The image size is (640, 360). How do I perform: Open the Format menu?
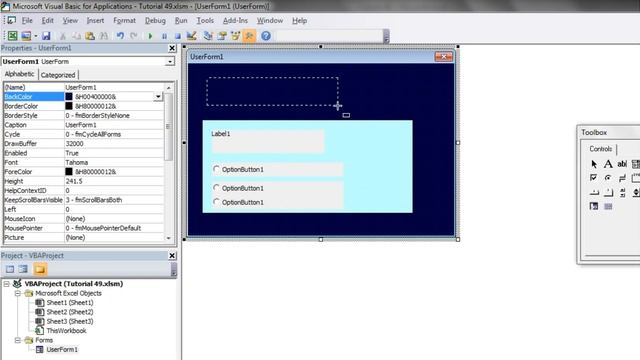(124, 20)
